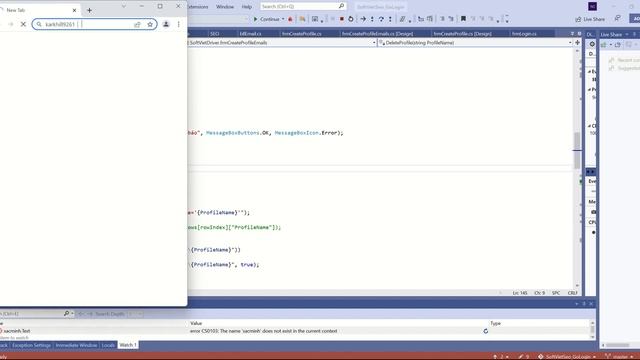Open the Immediate Window tab
The height and width of the screenshot is (360, 640).
click(x=76, y=345)
